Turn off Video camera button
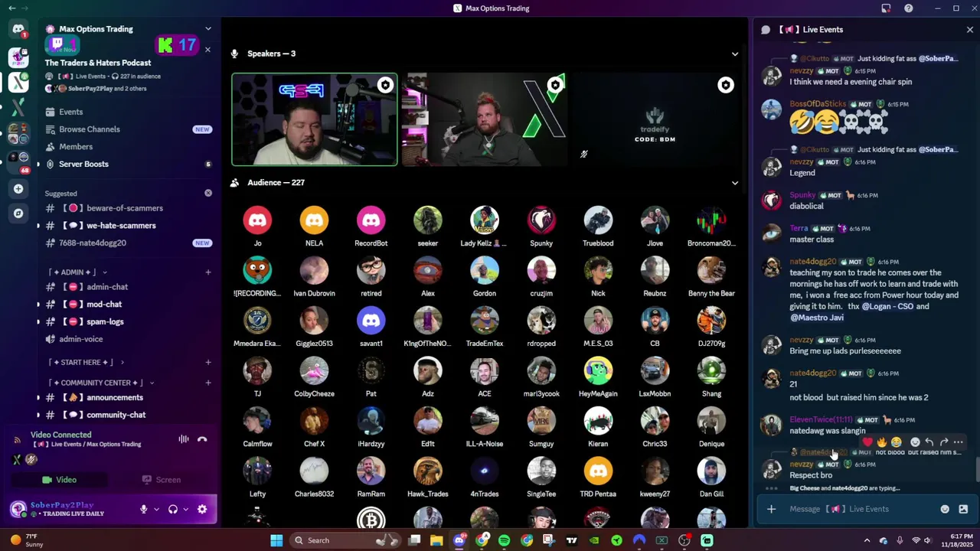The image size is (980, 551). click(x=59, y=480)
